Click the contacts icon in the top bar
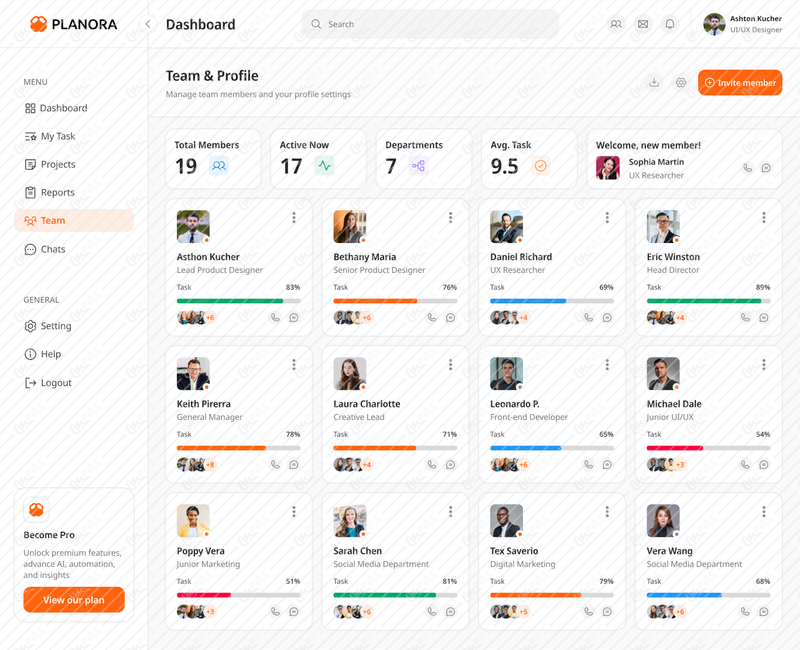The width and height of the screenshot is (800, 650). (x=616, y=24)
